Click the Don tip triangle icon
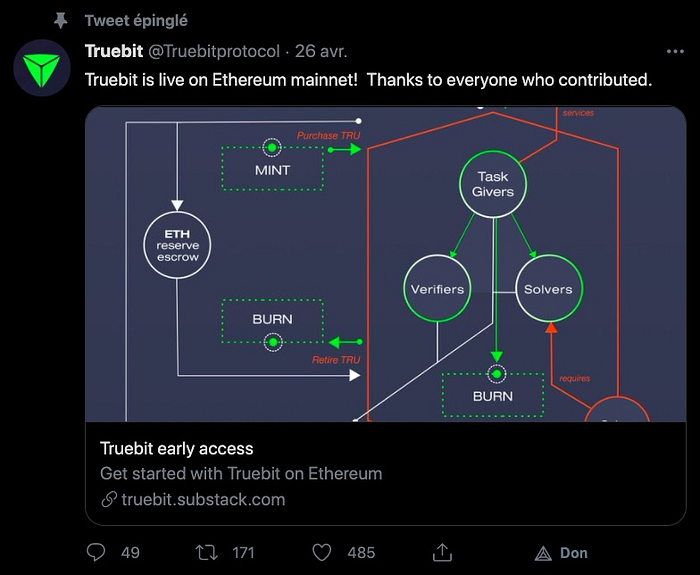This screenshot has width=700, height=575. (x=543, y=554)
